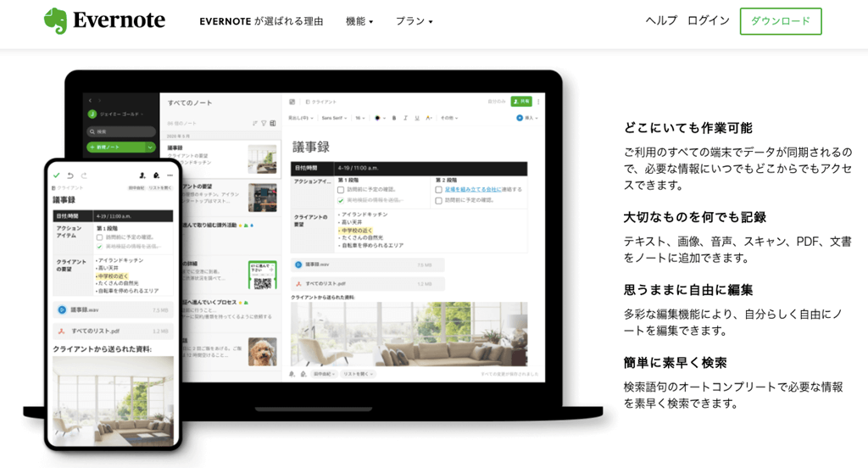Play the 議事録.wav attachment on phone

coord(62,310)
